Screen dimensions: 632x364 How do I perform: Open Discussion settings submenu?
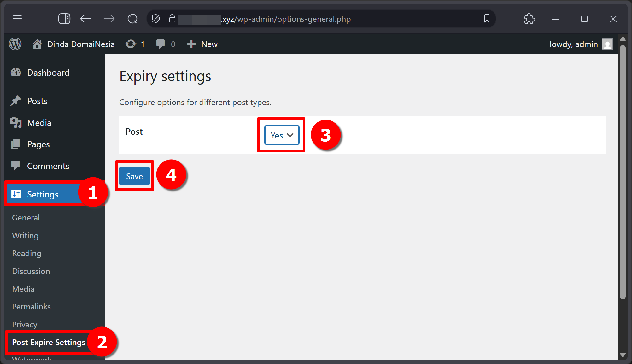tap(31, 271)
